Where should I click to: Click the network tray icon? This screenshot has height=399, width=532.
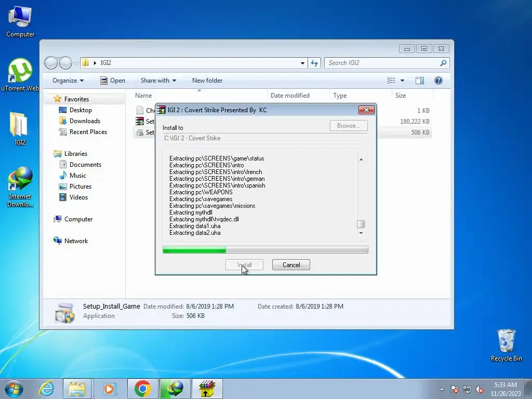tap(467, 390)
